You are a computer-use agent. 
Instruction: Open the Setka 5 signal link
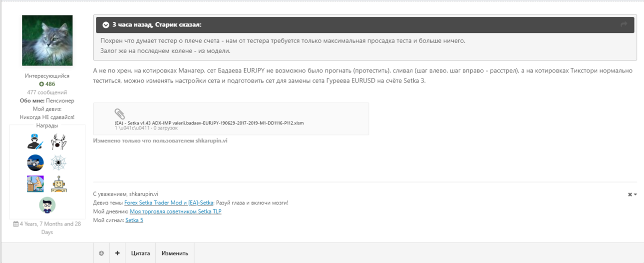click(134, 220)
